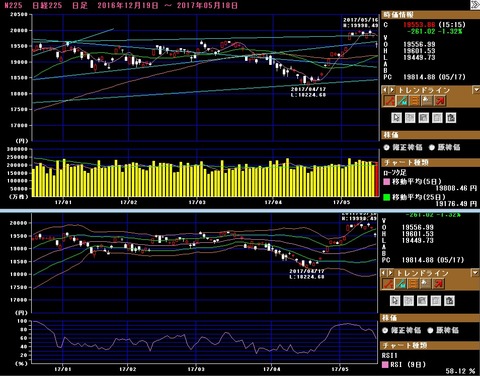Click the ローソク足 chart type label
The image size is (480, 376).
click(x=395, y=173)
